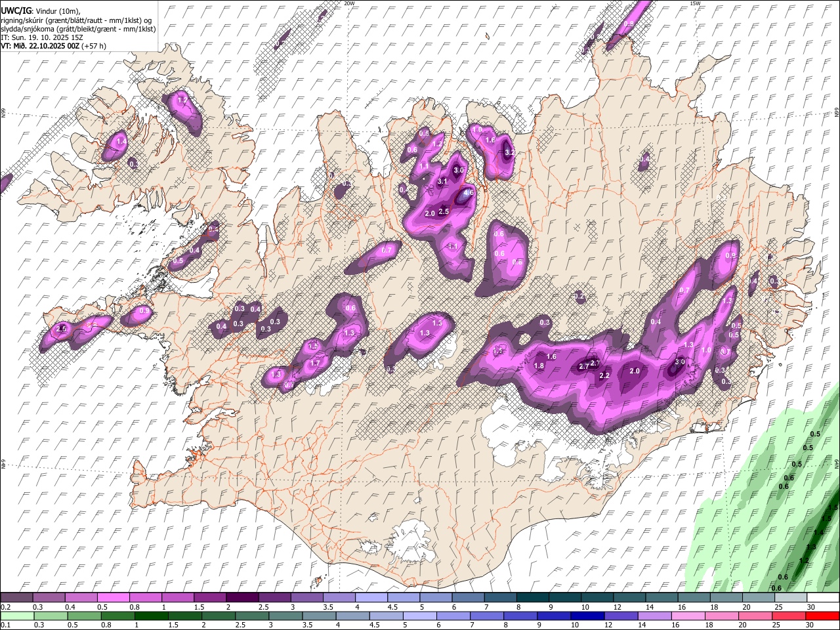840x630 pixels.
Task: Click the 2.0 value left of the 2.5 label
Action: [430, 214]
